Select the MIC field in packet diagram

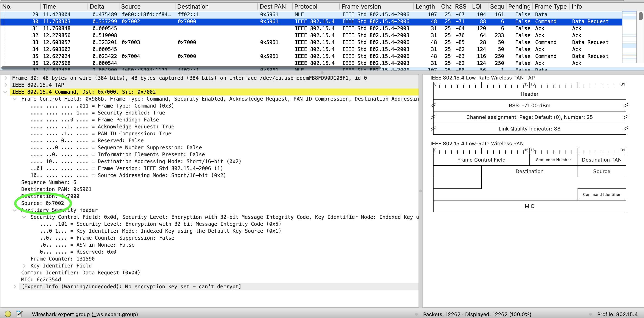(529, 206)
